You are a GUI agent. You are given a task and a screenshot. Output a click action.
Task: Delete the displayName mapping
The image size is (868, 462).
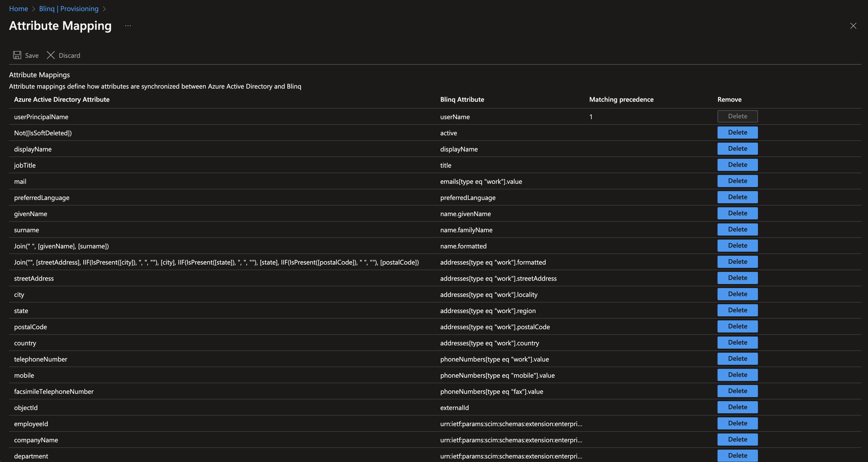point(737,149)
